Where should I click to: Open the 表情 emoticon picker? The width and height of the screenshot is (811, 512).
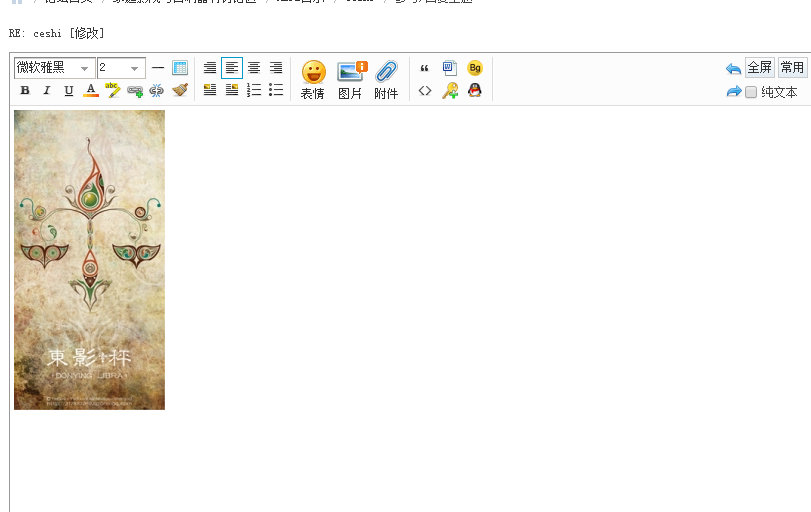point(313,80)
